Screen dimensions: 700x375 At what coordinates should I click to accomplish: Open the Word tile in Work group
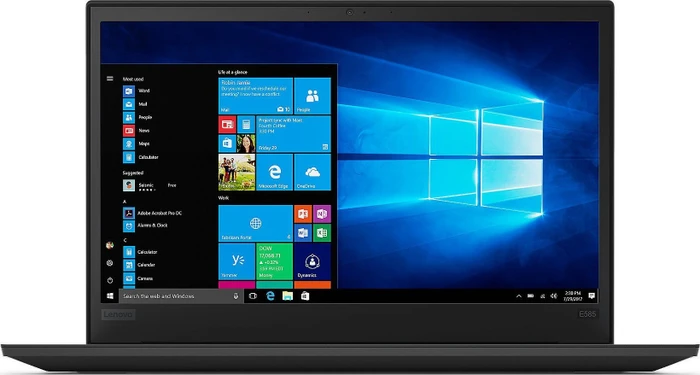click(x=303, y=233)
